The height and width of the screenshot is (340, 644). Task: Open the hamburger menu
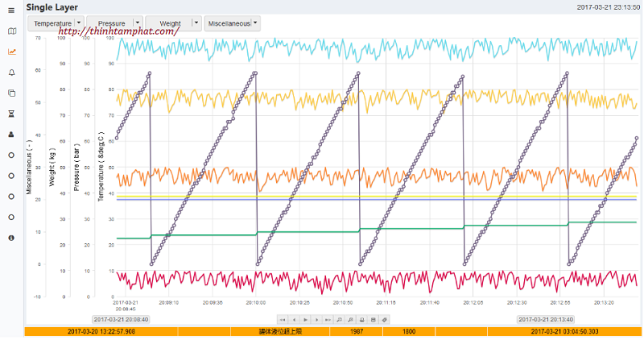pyautogui.click(x=11, y=10)
